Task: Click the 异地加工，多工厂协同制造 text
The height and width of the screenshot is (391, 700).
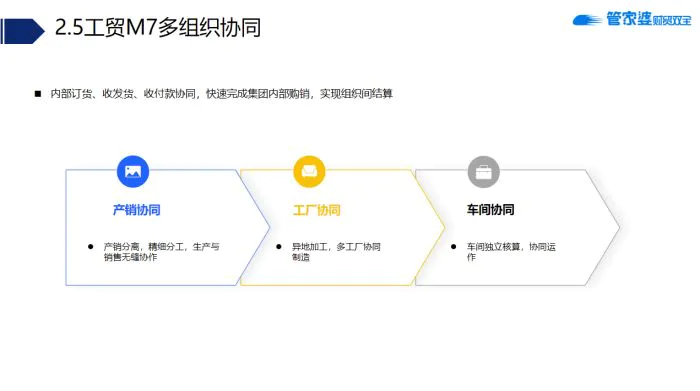Action: (336, 252)
